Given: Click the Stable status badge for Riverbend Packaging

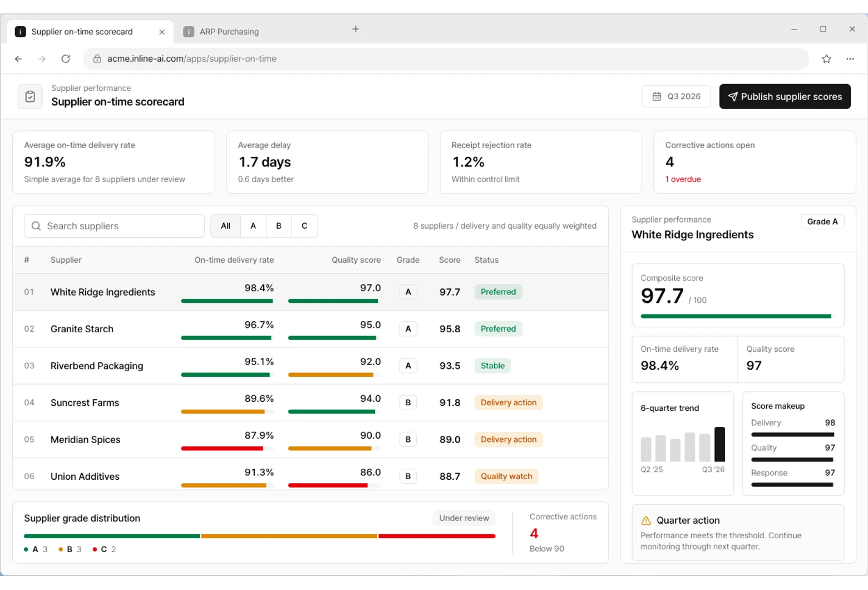Looking at the screenshot, I should coord(492,366).
